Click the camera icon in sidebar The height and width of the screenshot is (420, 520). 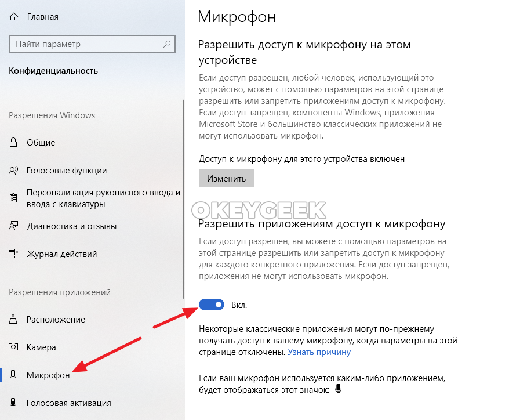tap(13, 347)
